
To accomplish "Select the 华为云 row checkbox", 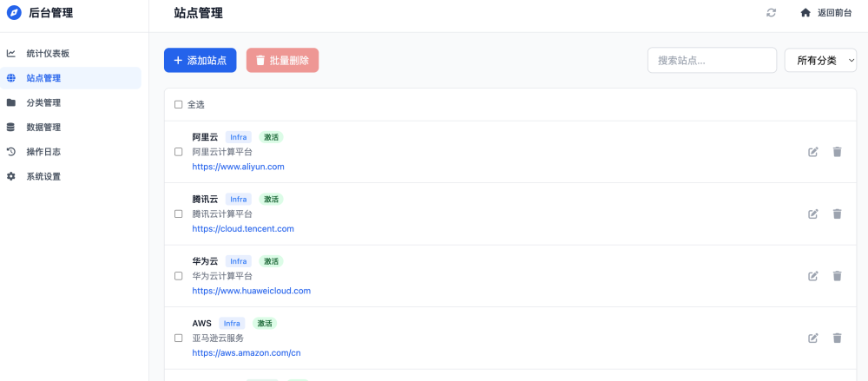I will pyautogui.click(x=178, y=276).
